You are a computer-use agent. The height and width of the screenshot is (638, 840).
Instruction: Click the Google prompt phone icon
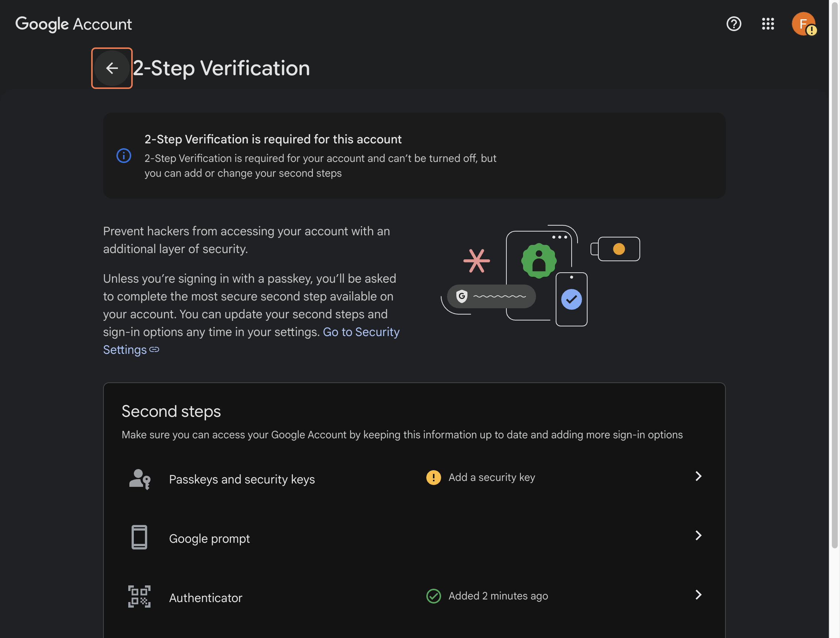(x=139, y=537)
